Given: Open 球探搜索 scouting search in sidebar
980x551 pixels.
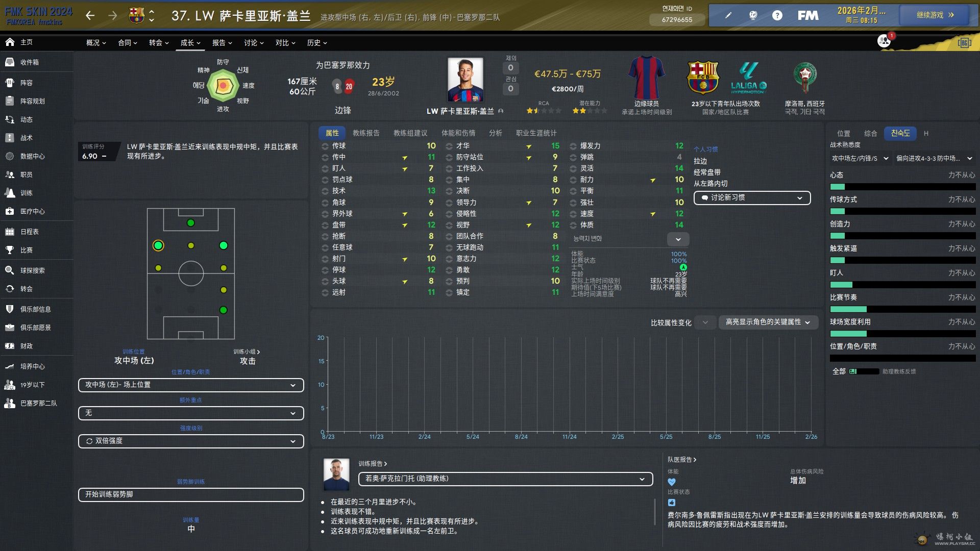Looking at the screenshot, I should click(33, 270).
